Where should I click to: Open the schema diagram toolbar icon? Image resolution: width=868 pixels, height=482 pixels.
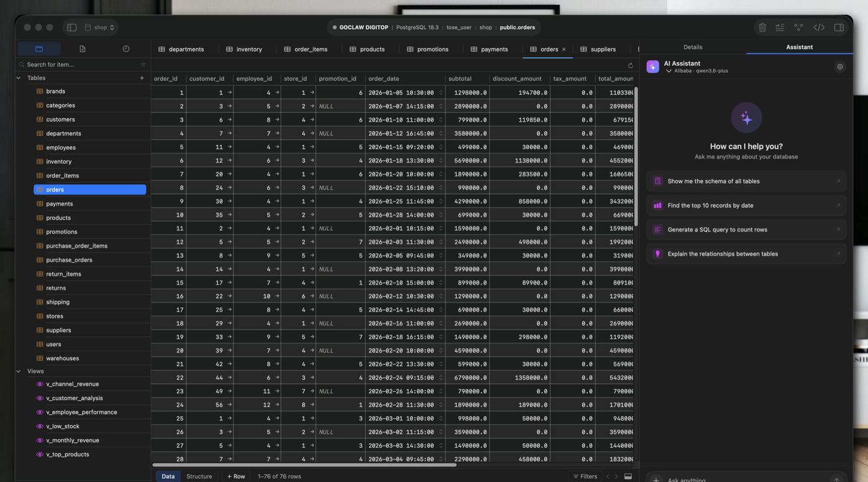(799, 27)
